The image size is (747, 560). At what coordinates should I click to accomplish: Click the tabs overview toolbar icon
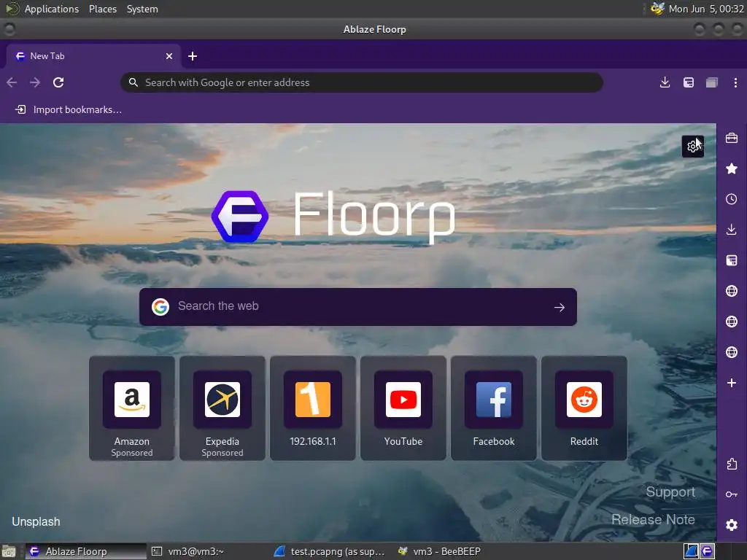(x=712, y=82)
